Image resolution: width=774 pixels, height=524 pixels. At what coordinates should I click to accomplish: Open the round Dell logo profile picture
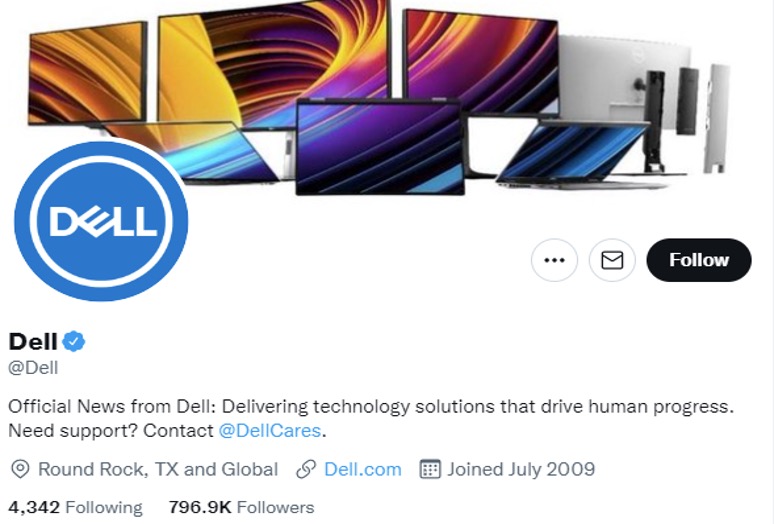point(101,221)
